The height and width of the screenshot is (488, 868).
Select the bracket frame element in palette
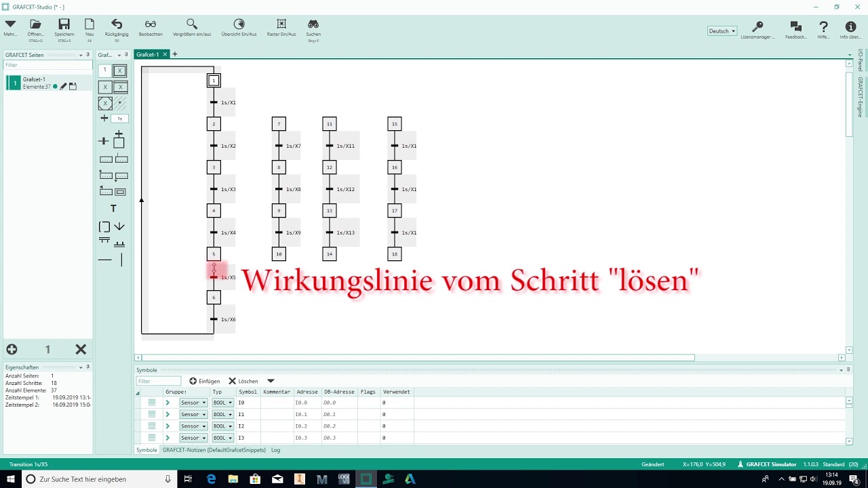pos(104,226)
